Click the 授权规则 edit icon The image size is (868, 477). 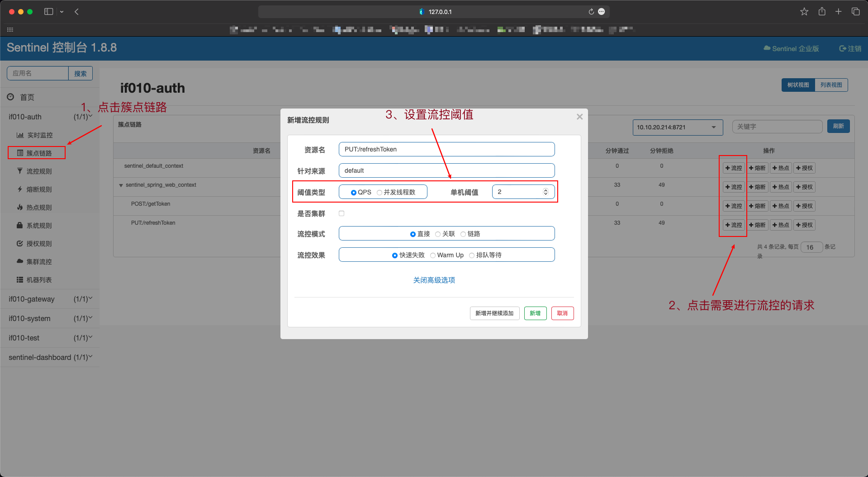pyautogui.click(x=20, y=243)
